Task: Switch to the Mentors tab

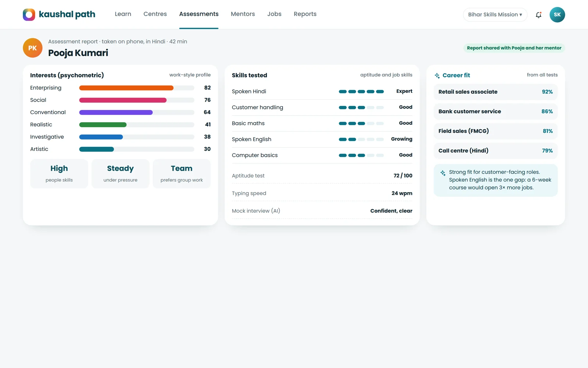Action: [x=243, y=14]
